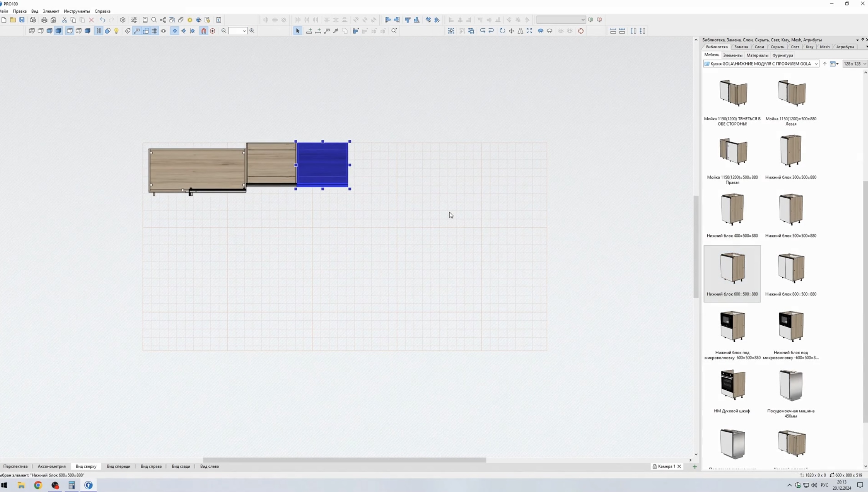Open the Элемент menu
Image resolution: width=868 pixels, height=492 pixels.
click(x=51, y=11)
